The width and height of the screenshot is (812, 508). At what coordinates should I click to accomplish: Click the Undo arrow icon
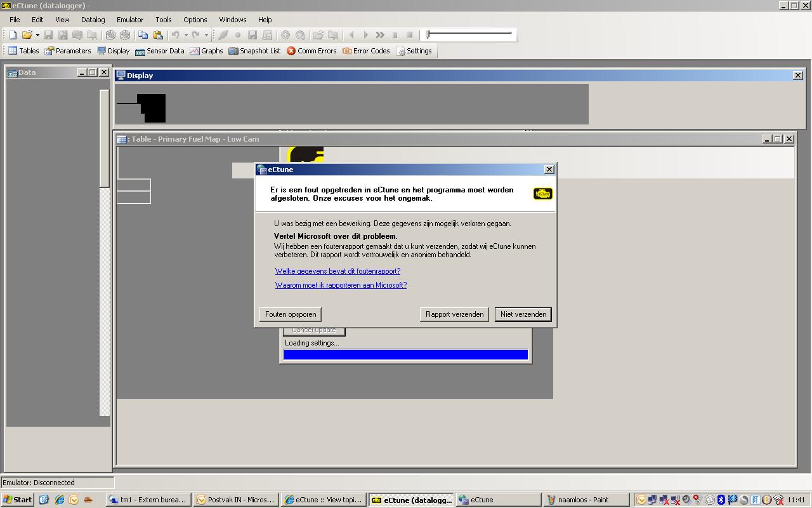(x=175, y=36)
